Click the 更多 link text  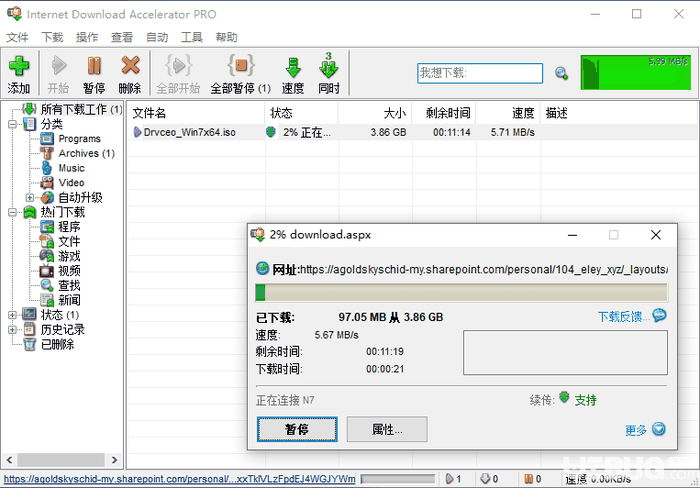636,430
